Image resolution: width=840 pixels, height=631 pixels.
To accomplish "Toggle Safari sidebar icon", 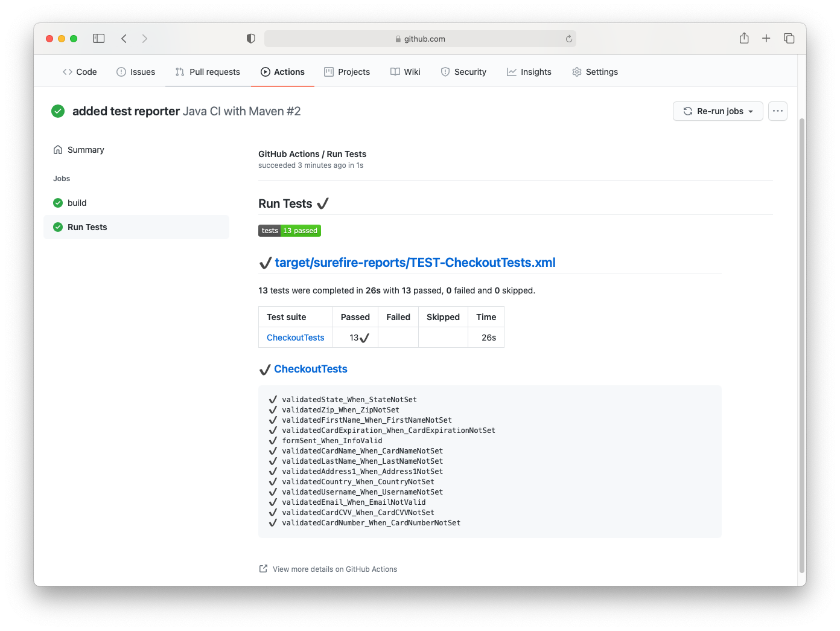I will [99, 39].
